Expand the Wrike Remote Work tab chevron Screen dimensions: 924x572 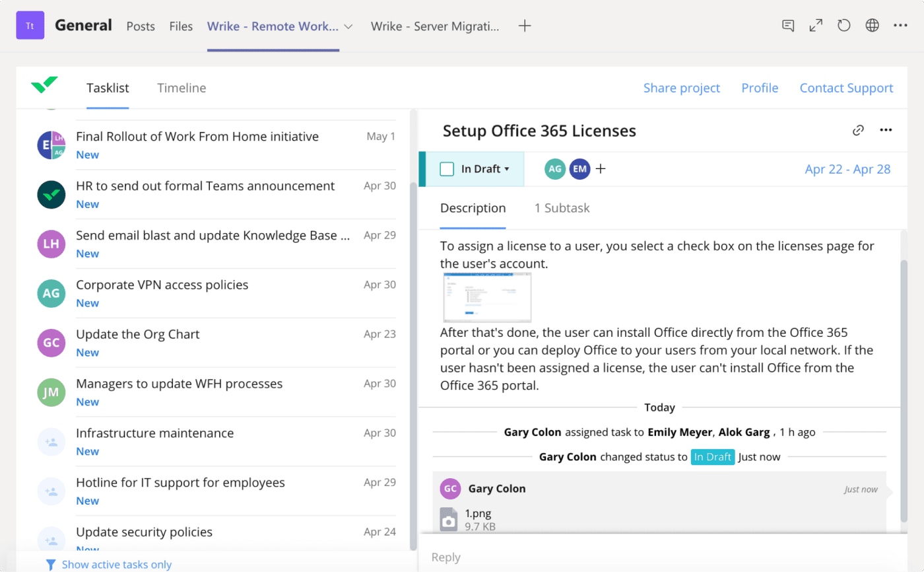(x=348, y=26)
